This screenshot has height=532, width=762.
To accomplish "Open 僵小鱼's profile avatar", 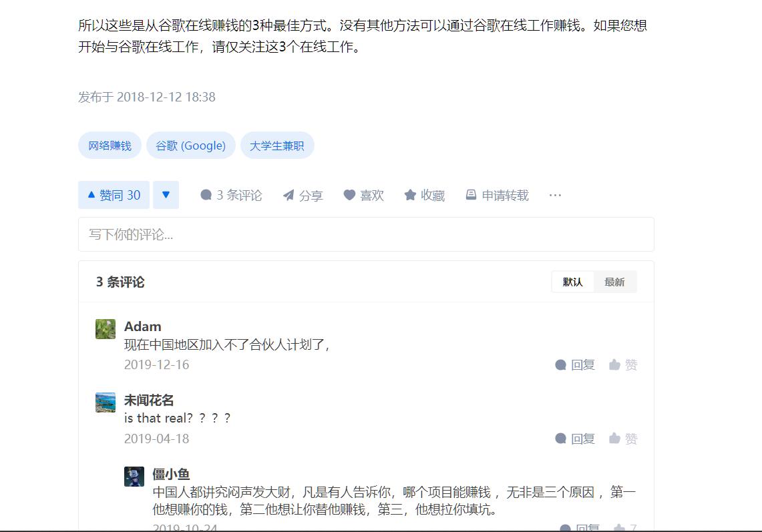I will pos(134,477).
